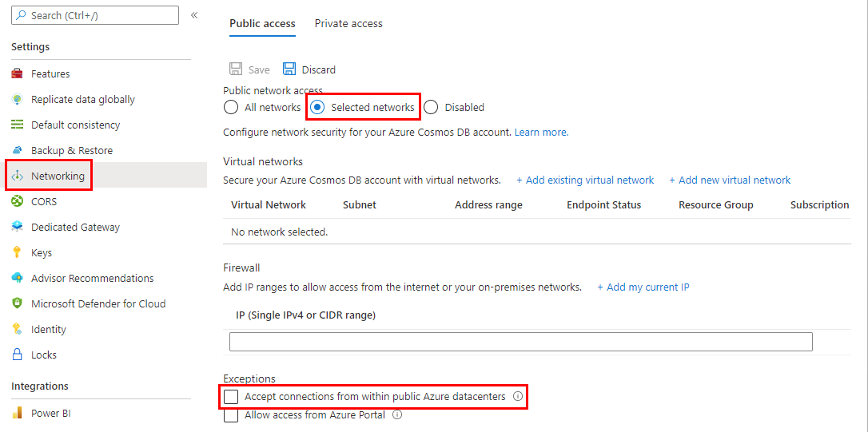868x432 pixels.
Task: Click the Default consistency bars icon
Action: pyautogui.click(x=18, y=125)
